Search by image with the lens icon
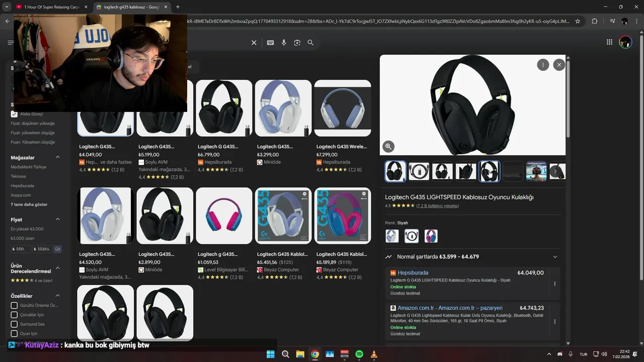644x362 pixels. [297, 43]
